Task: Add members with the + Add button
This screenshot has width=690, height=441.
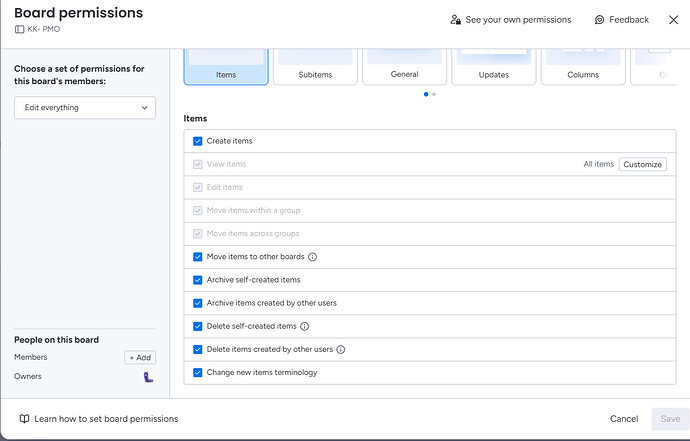Action: point(140,357)
